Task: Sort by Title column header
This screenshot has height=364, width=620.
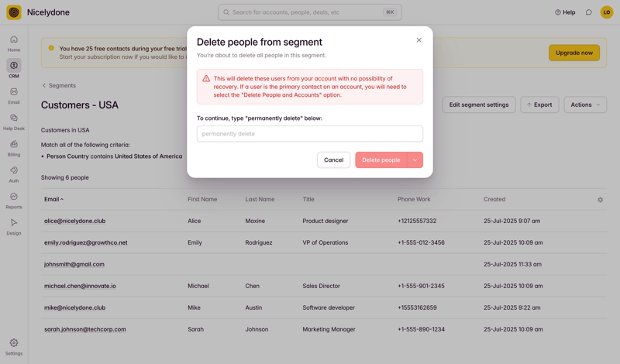Action: [x=308, y=199]
